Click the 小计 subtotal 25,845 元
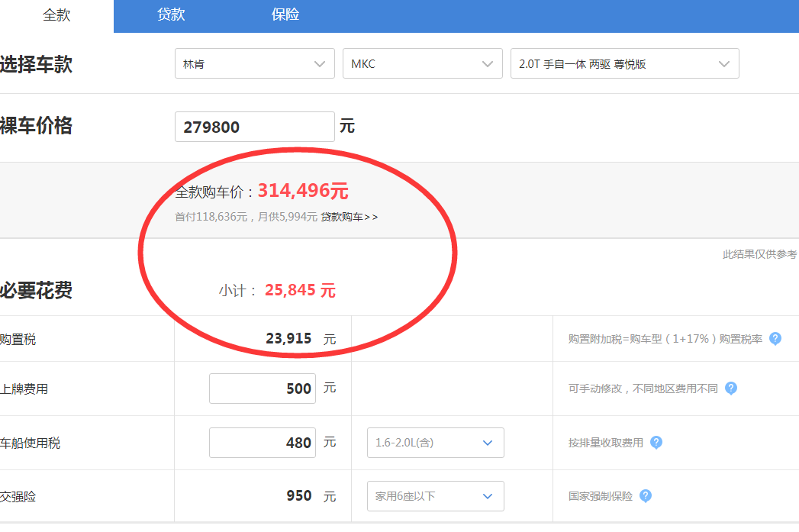 pyautogui.click(x=300, y=291)
